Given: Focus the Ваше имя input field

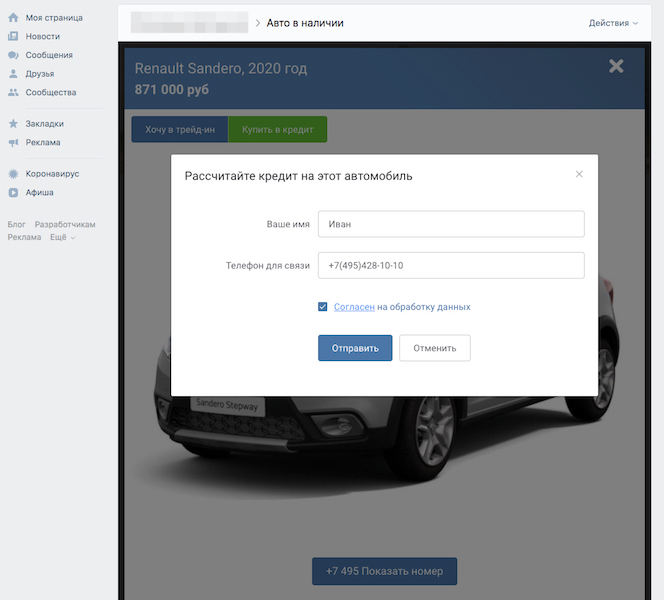Looking at the screenshot, I should coord(451,224).
